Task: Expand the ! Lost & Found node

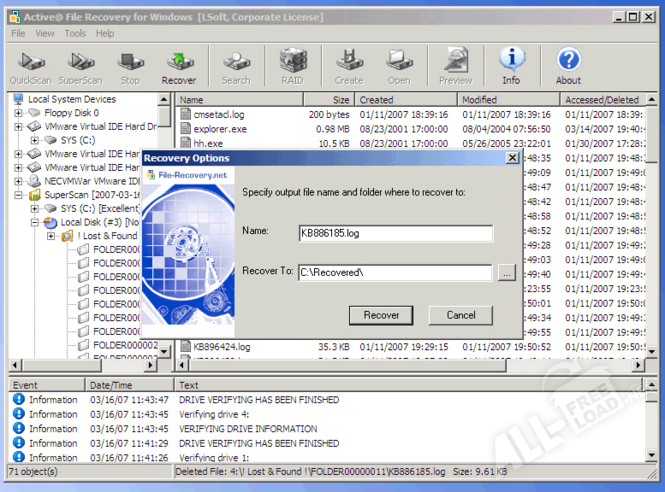Action: coord(51,236)
